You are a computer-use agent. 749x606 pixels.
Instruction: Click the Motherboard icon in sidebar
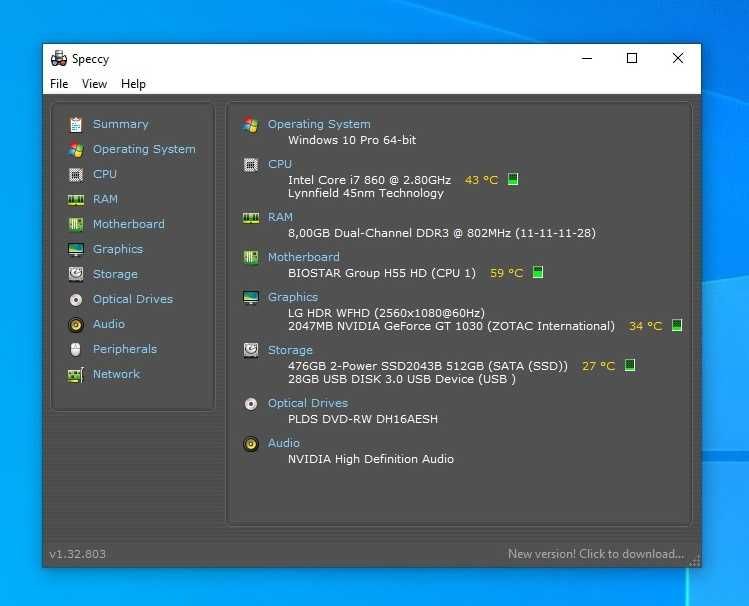click(75, 224)
